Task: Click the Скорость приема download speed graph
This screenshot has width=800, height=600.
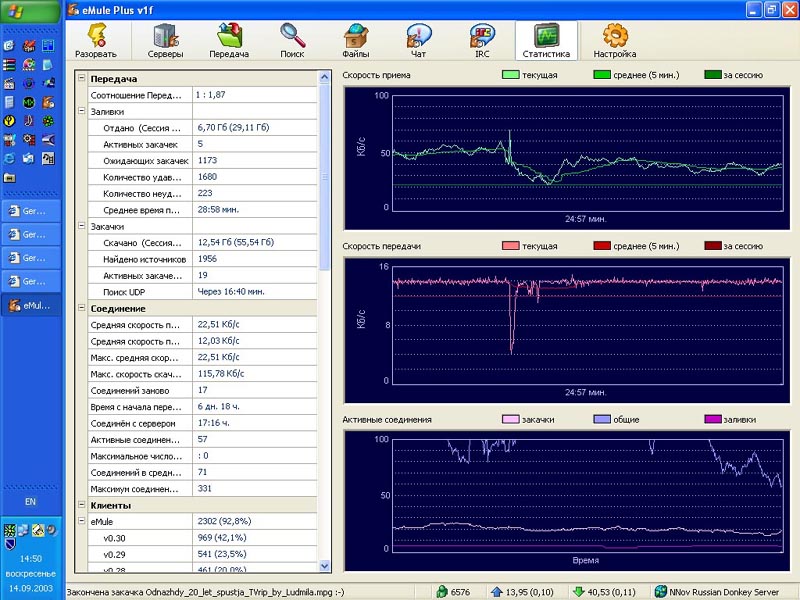Action: pyautogui.click(x=567, y=158)
